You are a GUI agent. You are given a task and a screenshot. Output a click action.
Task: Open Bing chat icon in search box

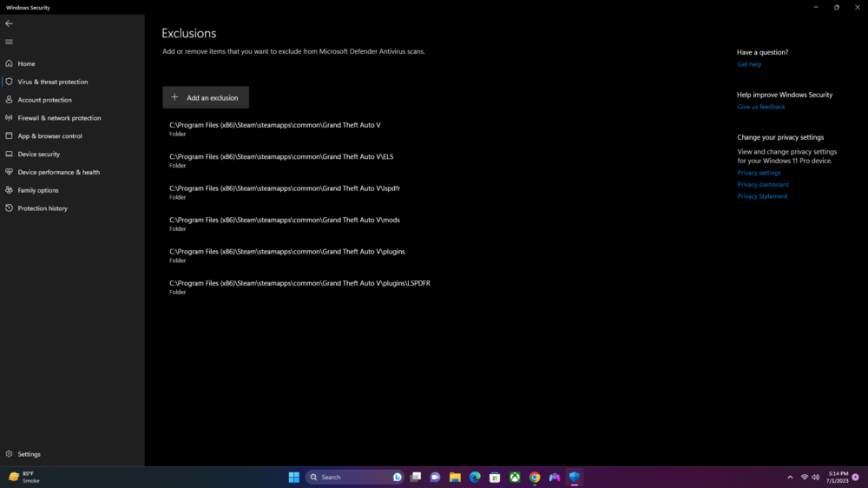[397, 477]
